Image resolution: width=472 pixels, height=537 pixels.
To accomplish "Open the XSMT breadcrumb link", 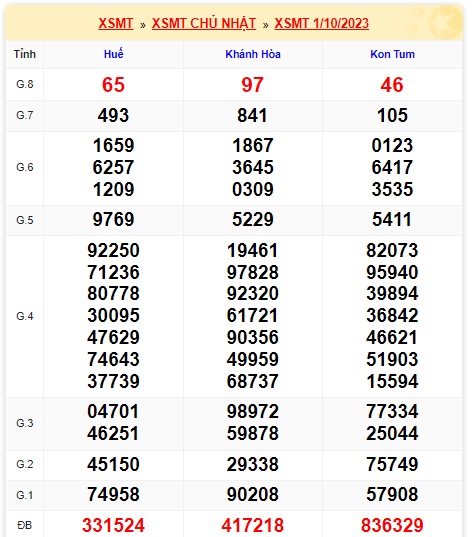I will coord(115,23).
